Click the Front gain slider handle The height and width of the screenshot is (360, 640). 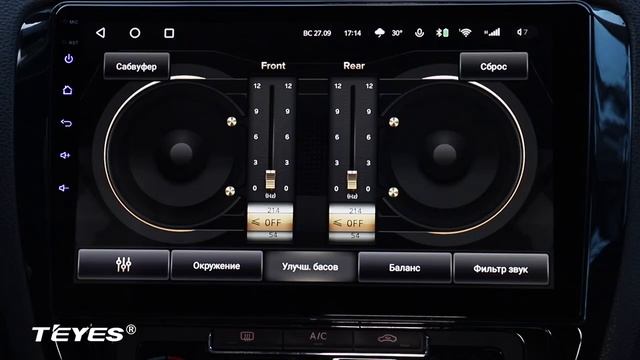270,180
